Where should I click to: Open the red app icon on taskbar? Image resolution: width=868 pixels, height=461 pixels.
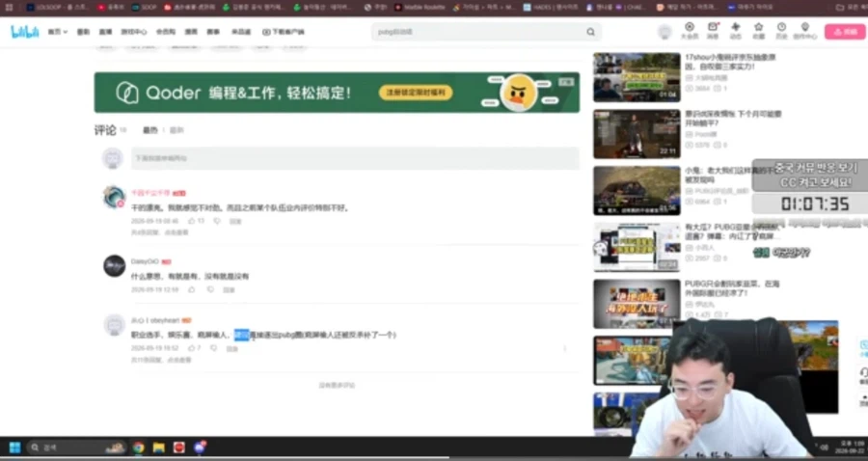point(178,447)
